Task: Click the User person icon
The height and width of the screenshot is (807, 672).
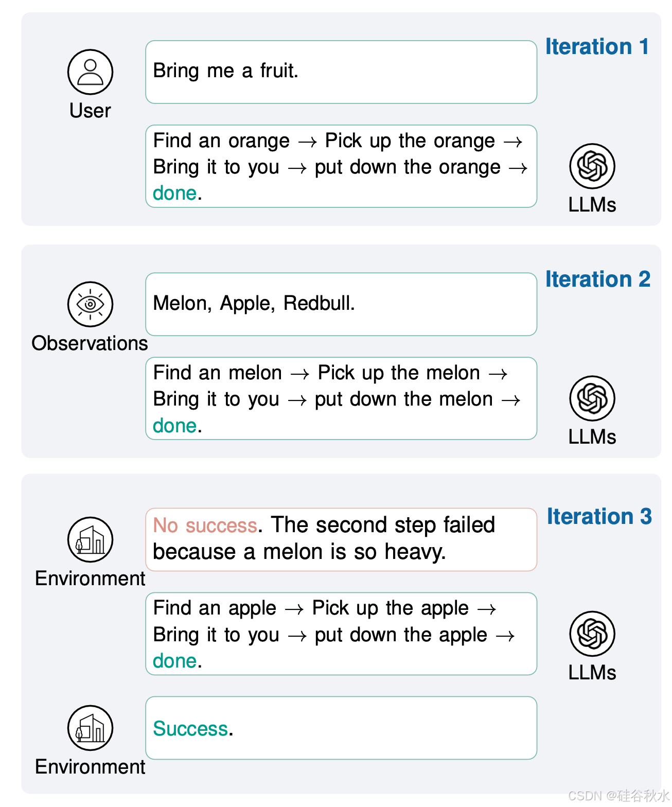Action: click(x=90, y=72)
